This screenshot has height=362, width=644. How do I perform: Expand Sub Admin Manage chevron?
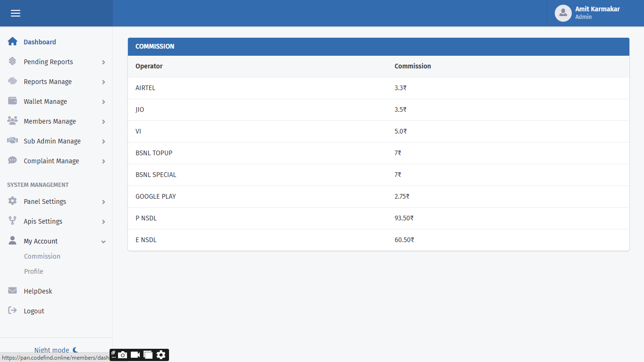click(x=103, y=142)
